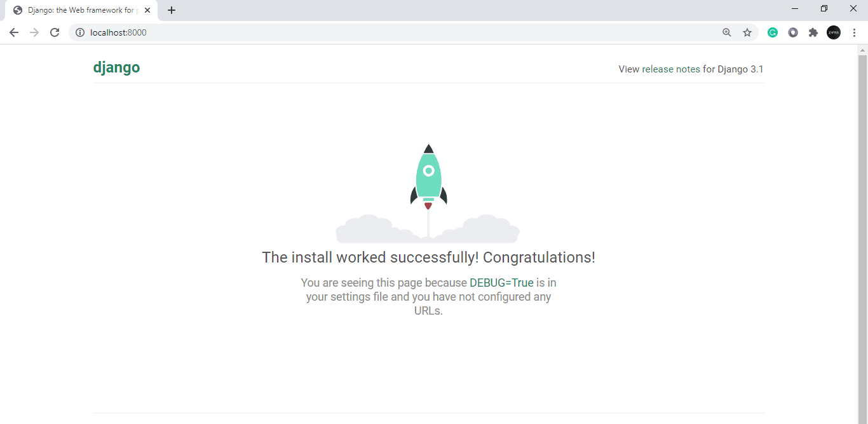Switch to the Django browser tab
Screen dimensions: 868x424
[x=76, y=10]
